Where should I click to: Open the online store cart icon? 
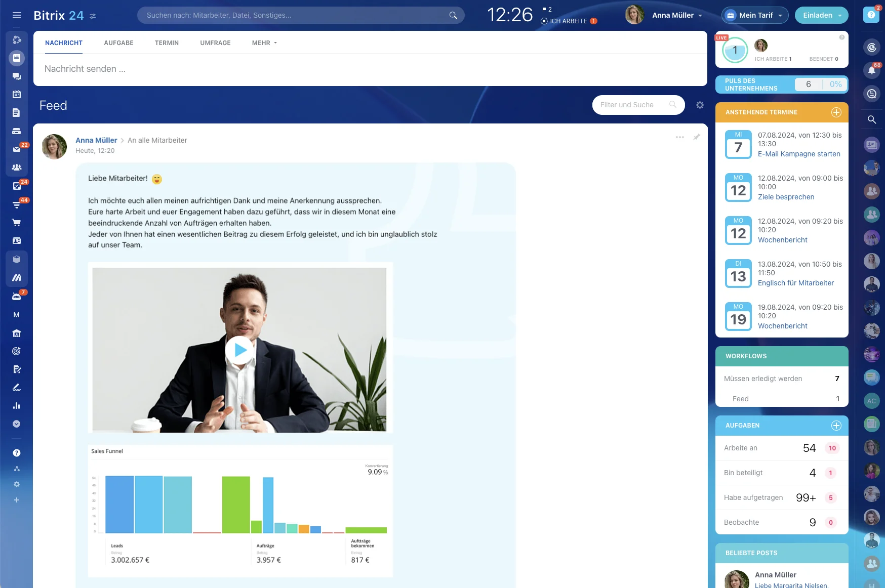[17, 223]
